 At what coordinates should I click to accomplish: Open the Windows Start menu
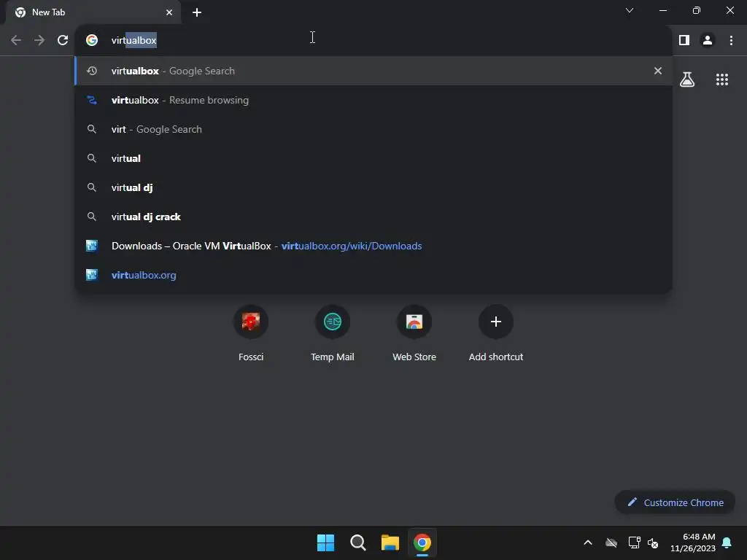tap(326, 542)
